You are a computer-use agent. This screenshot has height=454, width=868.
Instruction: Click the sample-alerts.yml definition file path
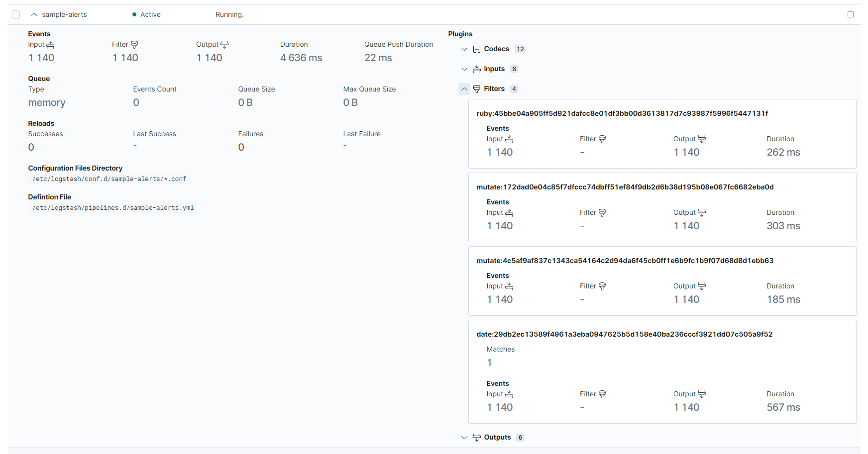tap(113, 208)
